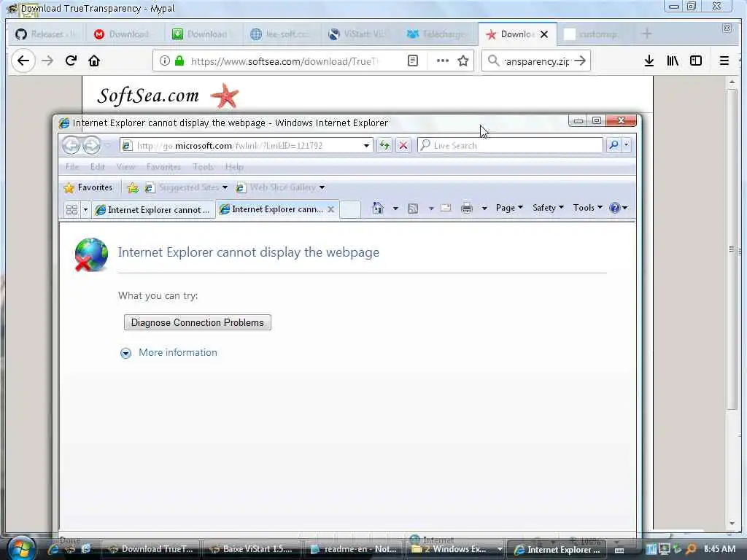The width and height of the screenshot is (747, 560).
Task: Open the Print options dropdown arrow
Action: click(x=484, y=208)
